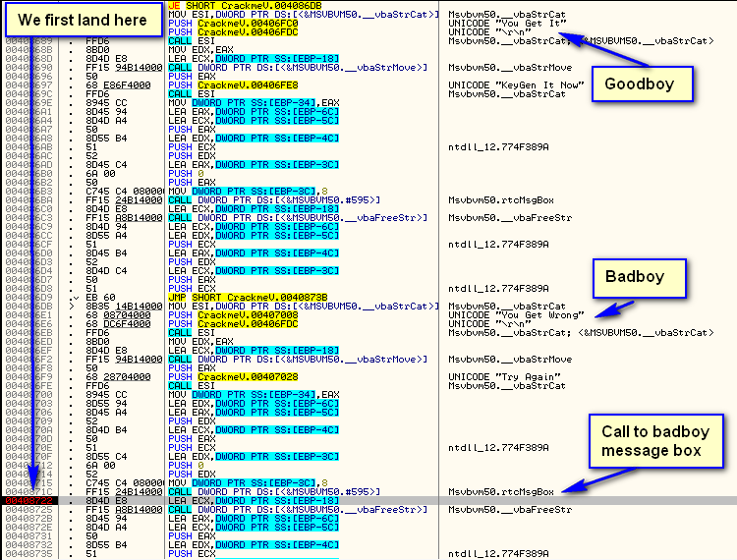Click ntdll_12.774F389A comment at row 004086D8
The image size is (737, 560).
click(498, 289)
